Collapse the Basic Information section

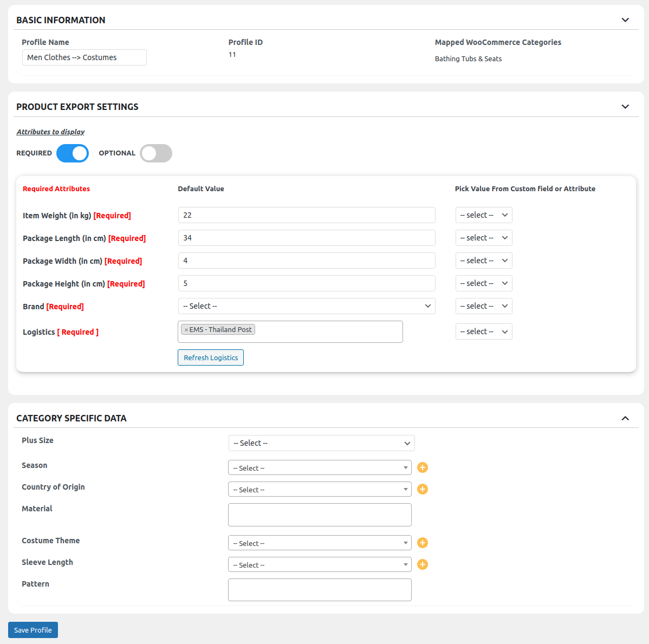[x=625, y=19]
